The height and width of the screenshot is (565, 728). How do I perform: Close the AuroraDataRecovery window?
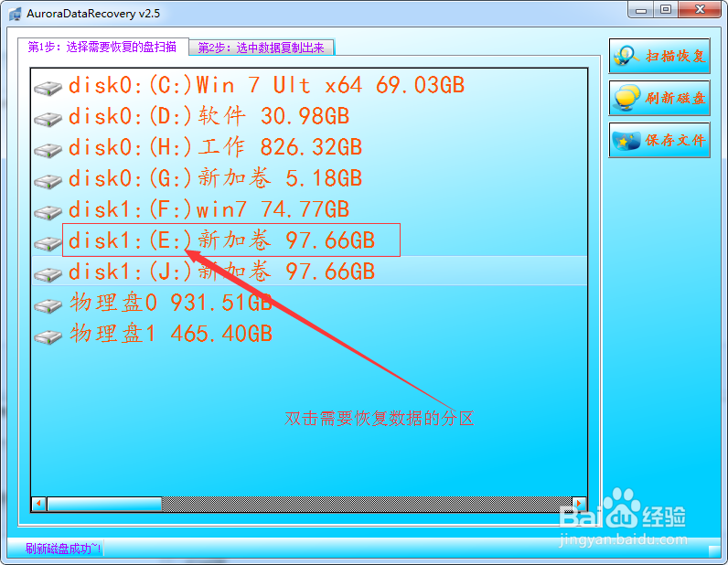(701, 9)
